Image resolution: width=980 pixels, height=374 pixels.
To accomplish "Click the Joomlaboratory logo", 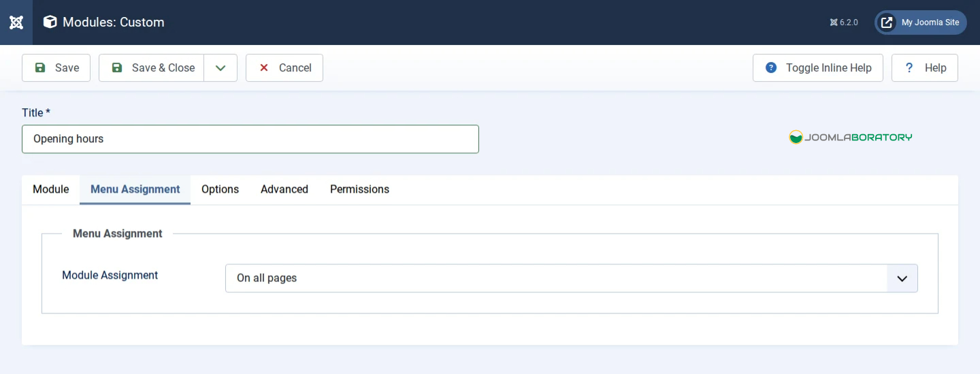I will [x=851, y=138].
